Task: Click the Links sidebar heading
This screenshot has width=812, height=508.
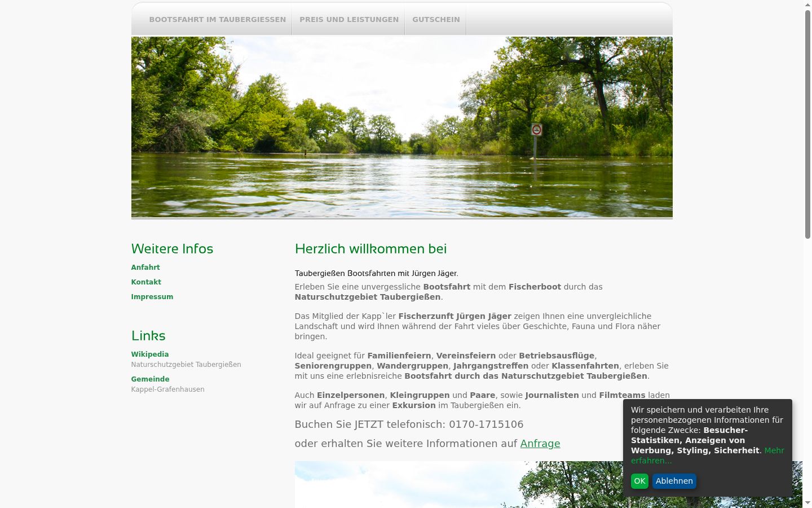Action: tap(148, 336)
